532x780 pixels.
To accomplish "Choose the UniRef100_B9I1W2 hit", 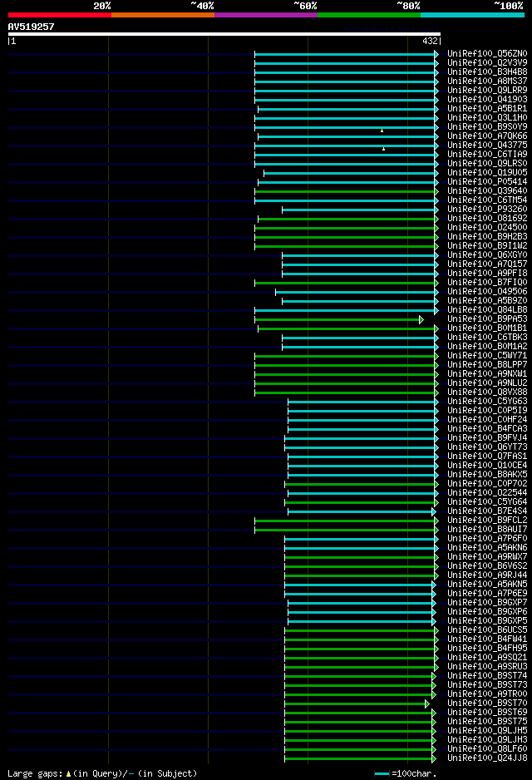I will tap(487, 246).
